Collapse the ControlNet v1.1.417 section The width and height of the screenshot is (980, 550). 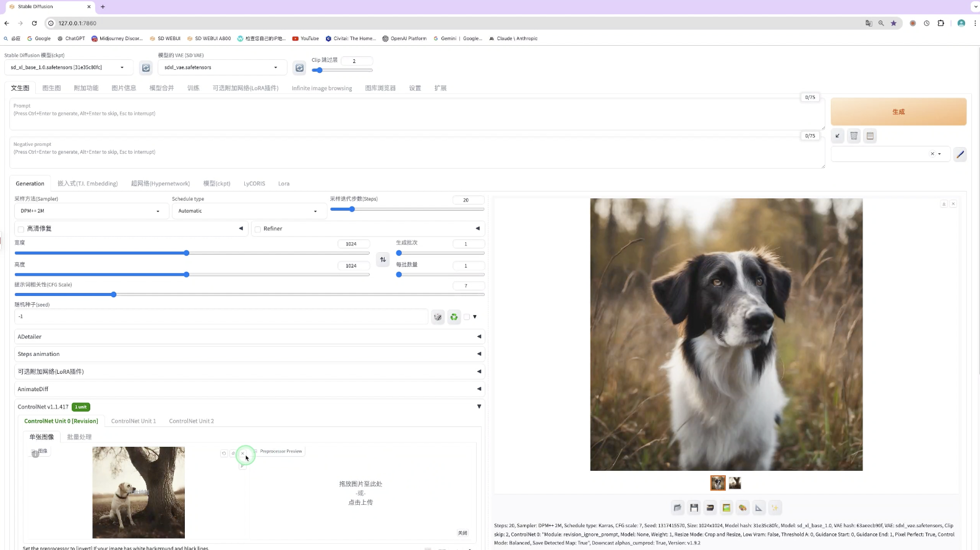(479, 407)
